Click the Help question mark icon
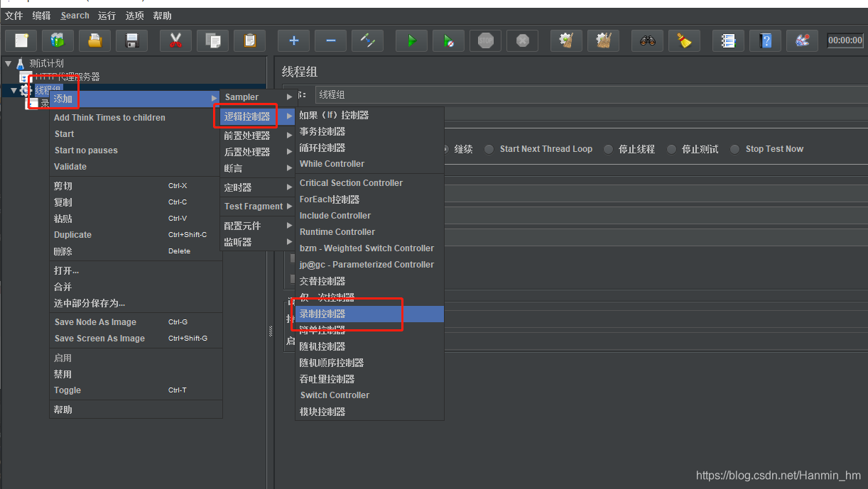This screenshot has width=868, height=489. pos(765,40)
